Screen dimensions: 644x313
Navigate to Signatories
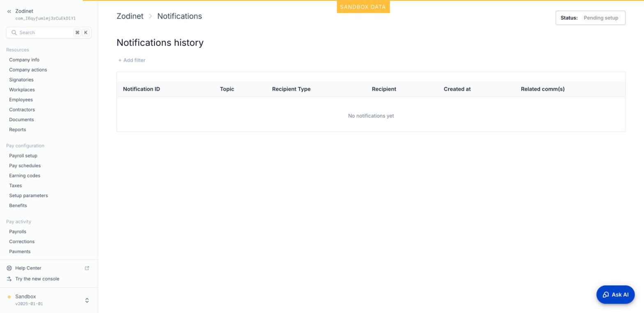[x=21, y=80]
